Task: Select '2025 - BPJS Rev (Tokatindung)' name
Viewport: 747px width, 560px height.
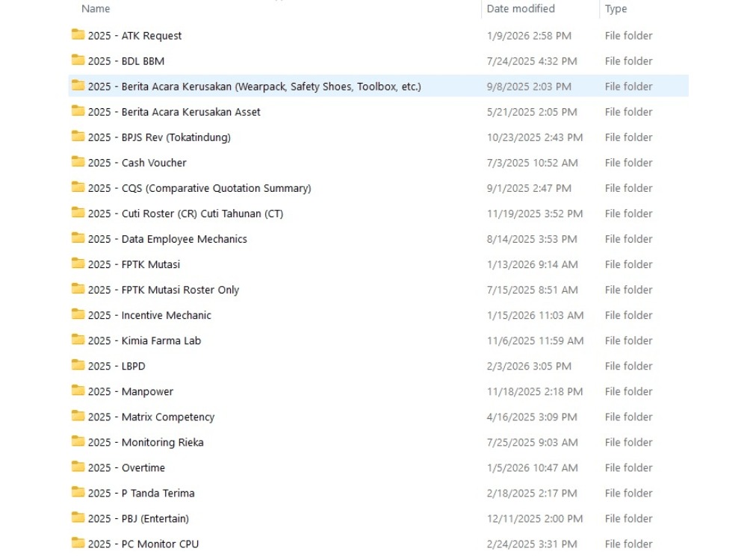Action: pyautogui.click(x=159, y=137)
